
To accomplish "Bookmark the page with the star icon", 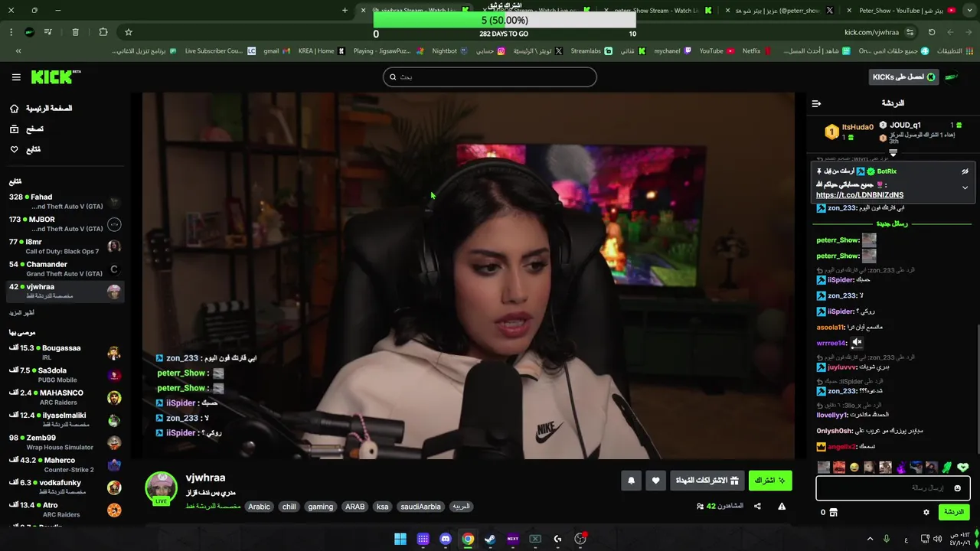I will [129, 32].
